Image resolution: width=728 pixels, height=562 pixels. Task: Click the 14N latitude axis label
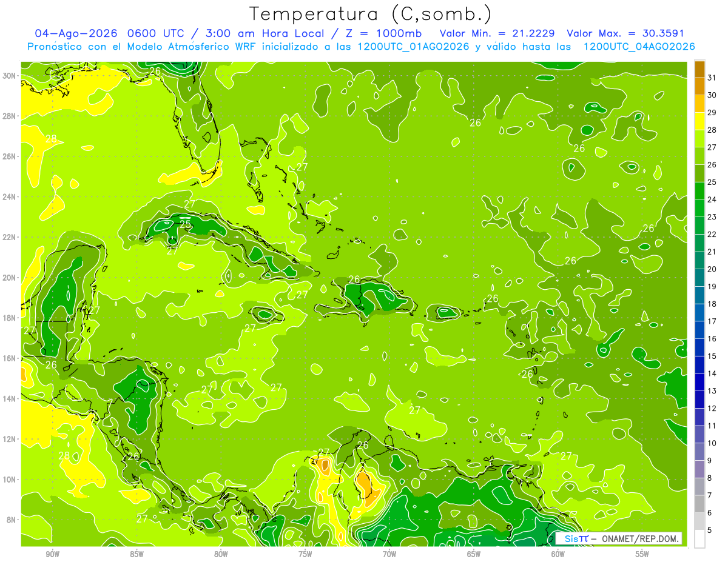(9, 398)
